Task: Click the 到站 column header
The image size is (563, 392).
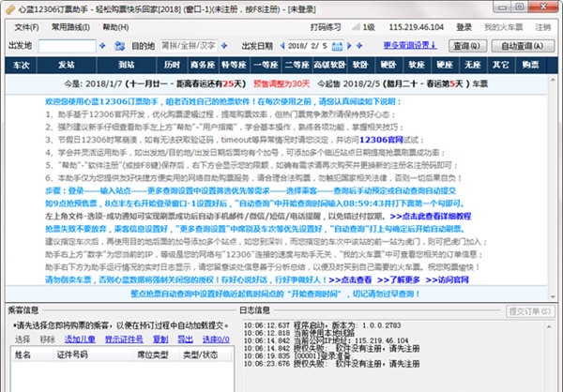Action: (x=127, y=65)
